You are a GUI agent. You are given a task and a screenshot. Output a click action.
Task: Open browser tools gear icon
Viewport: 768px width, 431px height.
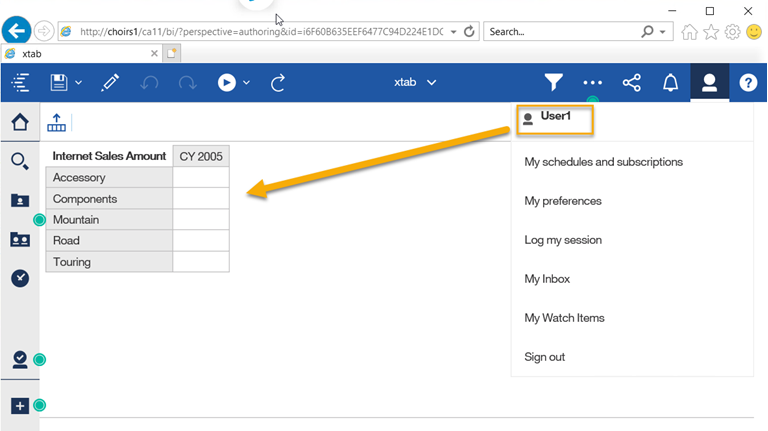(x=732, y=32)
